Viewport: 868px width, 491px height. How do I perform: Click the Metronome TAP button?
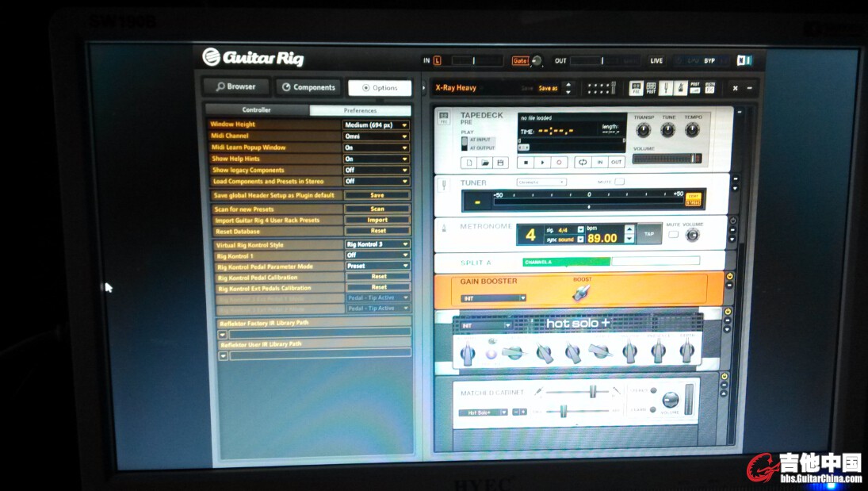pos(648,234)
